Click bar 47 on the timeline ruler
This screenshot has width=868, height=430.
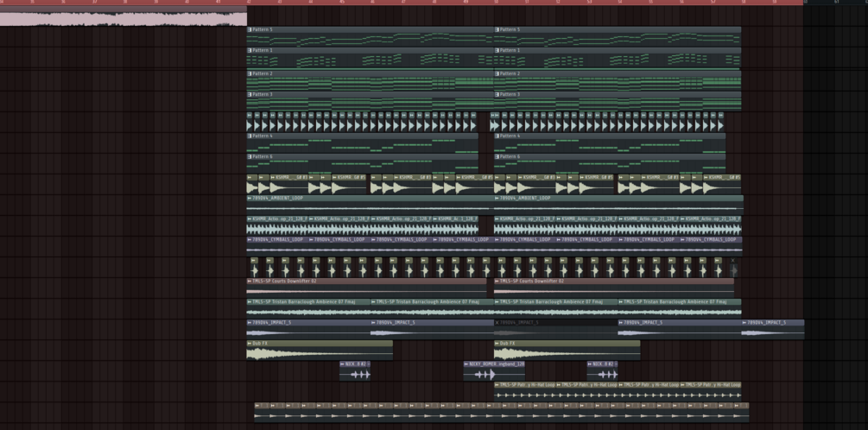click(x=403, y=3)
